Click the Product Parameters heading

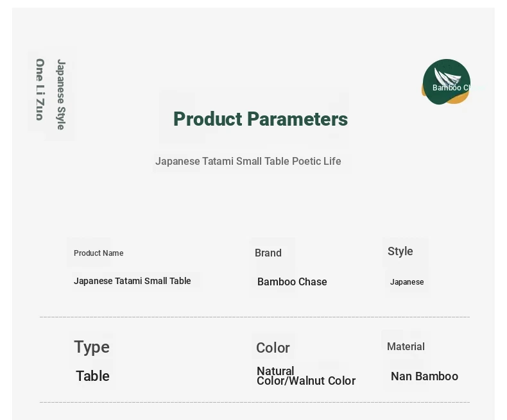click(x=261, y=119)
